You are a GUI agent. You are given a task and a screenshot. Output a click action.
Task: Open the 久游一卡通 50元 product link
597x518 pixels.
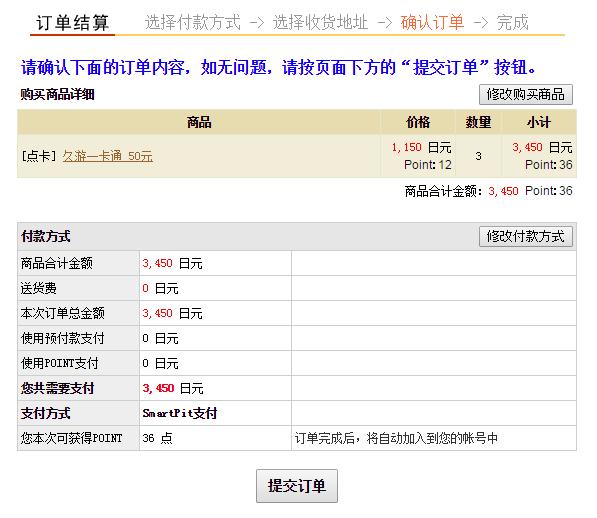(x=108, y=156)
